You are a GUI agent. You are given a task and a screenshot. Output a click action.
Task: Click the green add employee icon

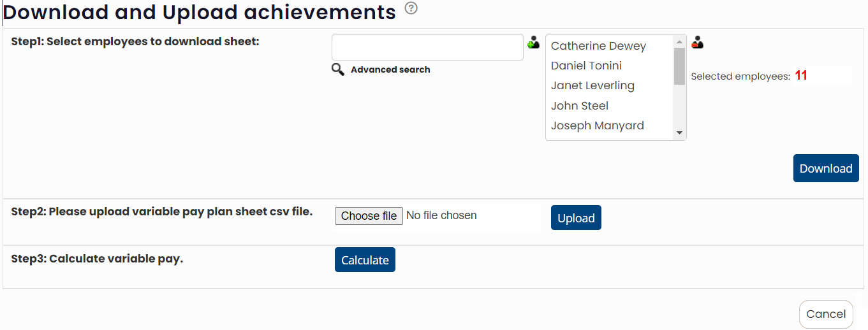pyautogui.click(x=534, y=43)
